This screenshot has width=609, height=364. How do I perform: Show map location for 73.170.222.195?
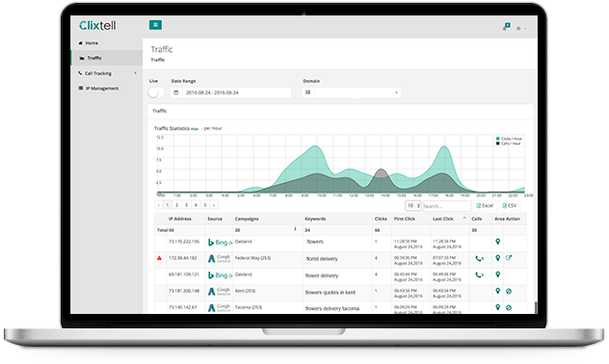(x=497, y=242)
